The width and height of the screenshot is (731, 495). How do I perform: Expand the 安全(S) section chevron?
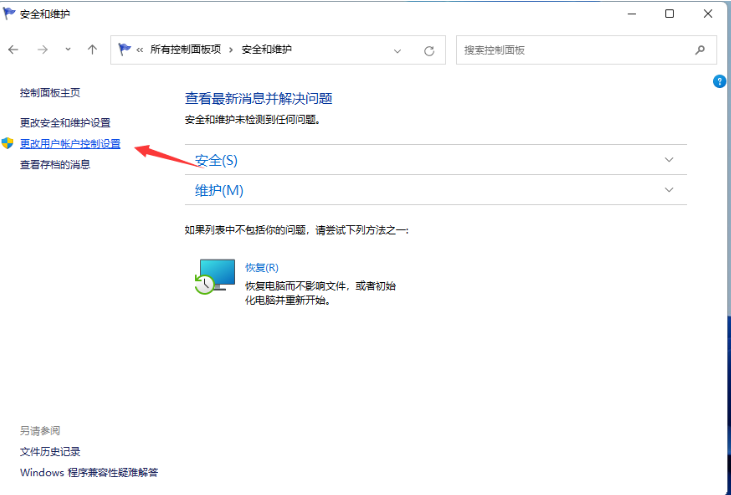[x=669, y=160]
